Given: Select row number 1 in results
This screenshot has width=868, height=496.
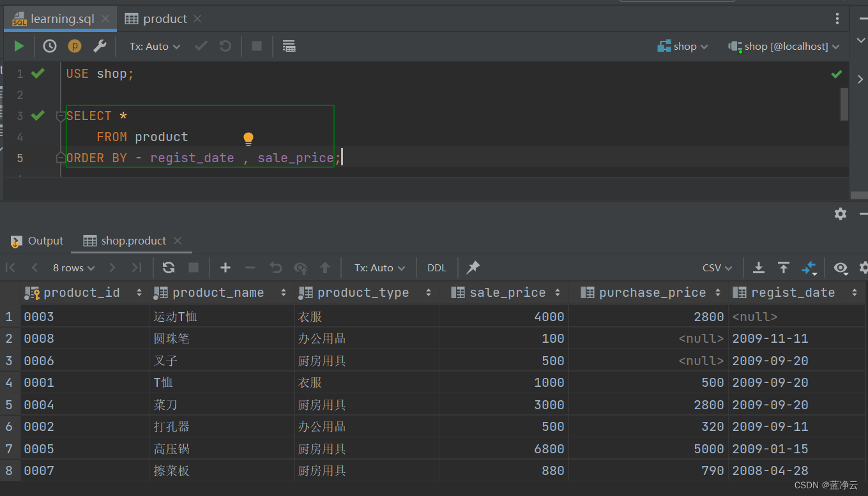Looking at the screenshot, I should tap(9, 317).
